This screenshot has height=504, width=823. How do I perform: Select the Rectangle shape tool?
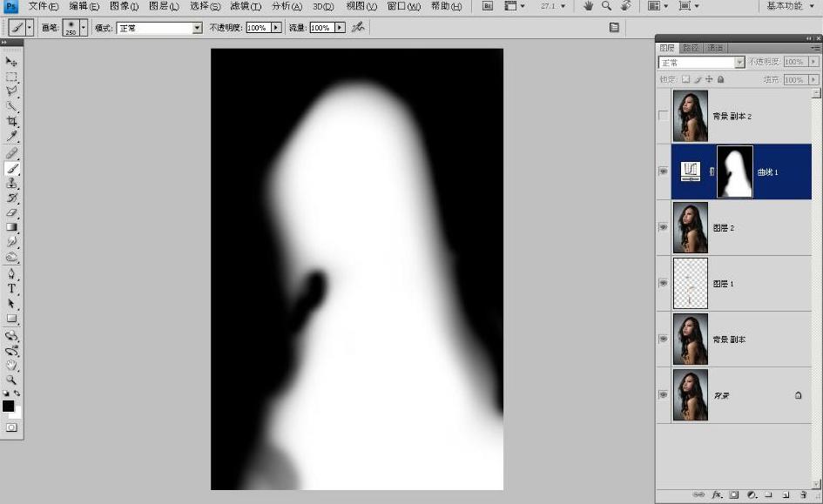pyautogui.click(x=11, y=319)
